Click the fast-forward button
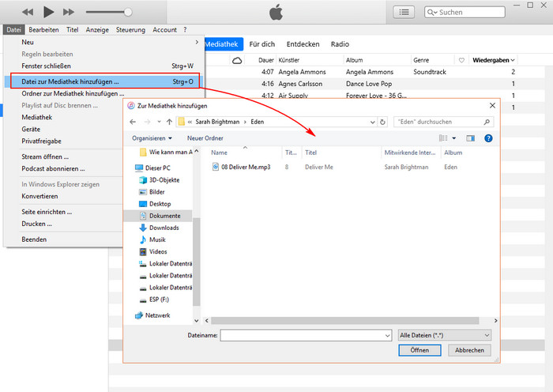This screenshot has height=392, width=553. click(69, 12)
